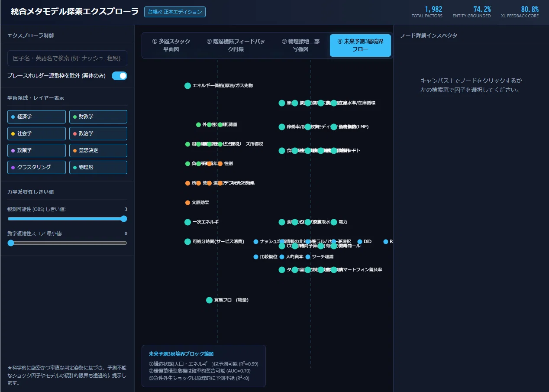Select the サーチ理論 node
The width and height of the screenshot is (549, 392).
(308, 257)
